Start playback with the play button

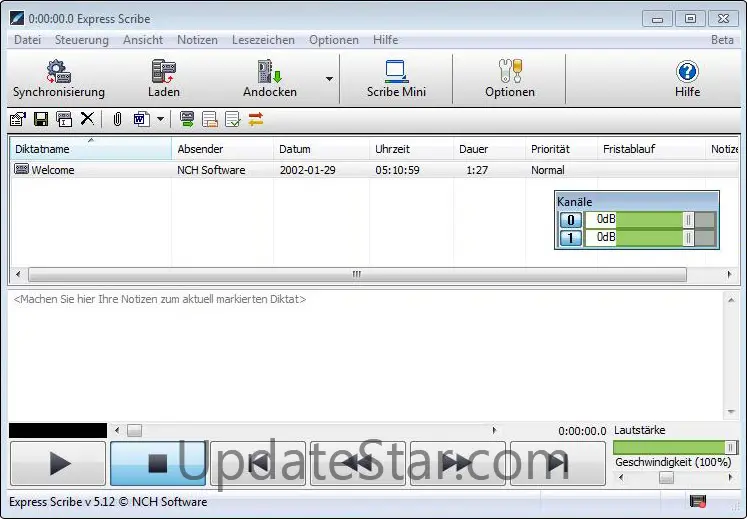click(x=58, y=463)
